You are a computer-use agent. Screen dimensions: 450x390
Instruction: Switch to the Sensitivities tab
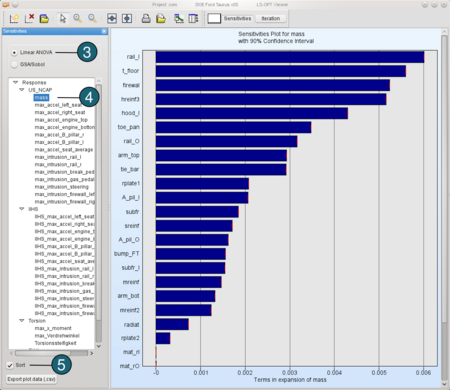click(237, 18)
